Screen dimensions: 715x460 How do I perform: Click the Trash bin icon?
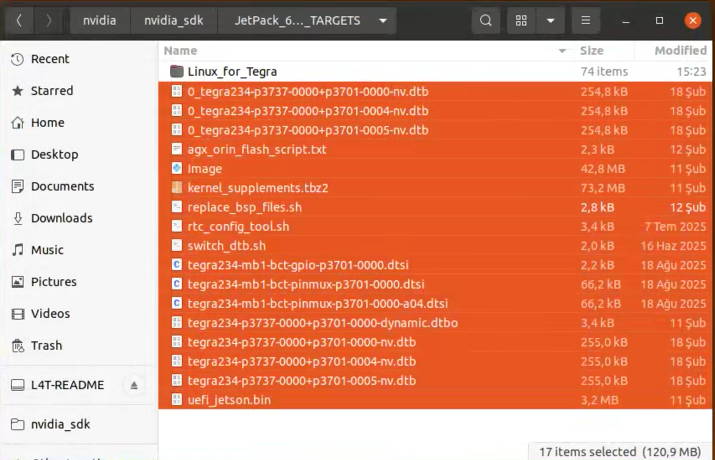17,346
